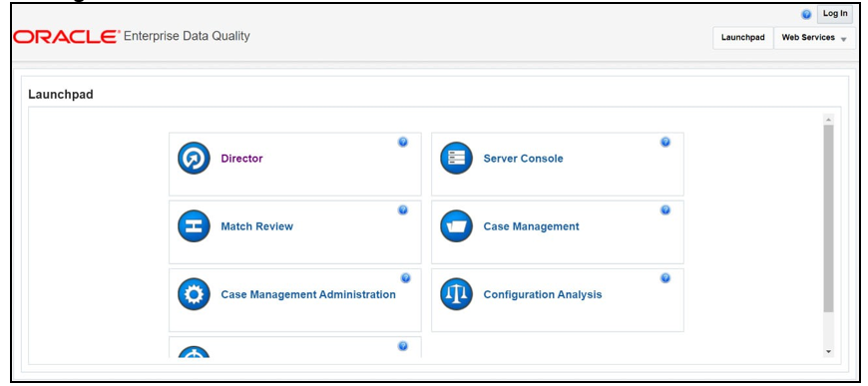Click the Configuration Analysis scales icon
868x386 pixels.
coord(456,294)
